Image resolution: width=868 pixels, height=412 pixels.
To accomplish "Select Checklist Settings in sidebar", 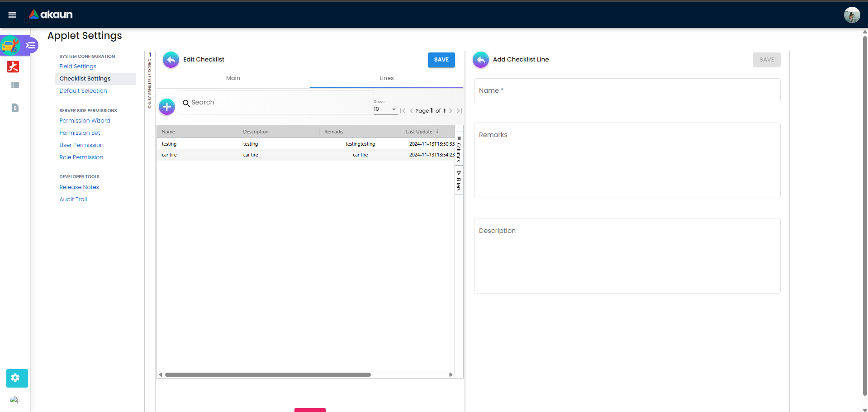I will pos(95,79).
